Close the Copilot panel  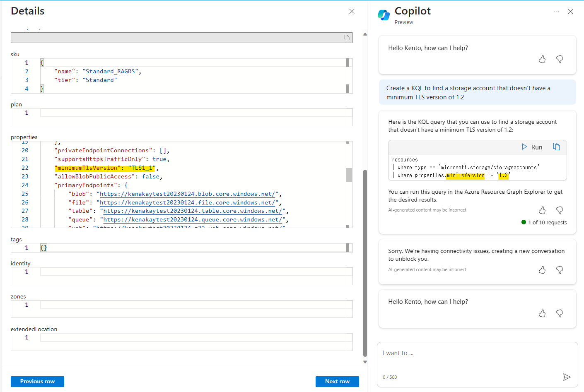(570, 12)
